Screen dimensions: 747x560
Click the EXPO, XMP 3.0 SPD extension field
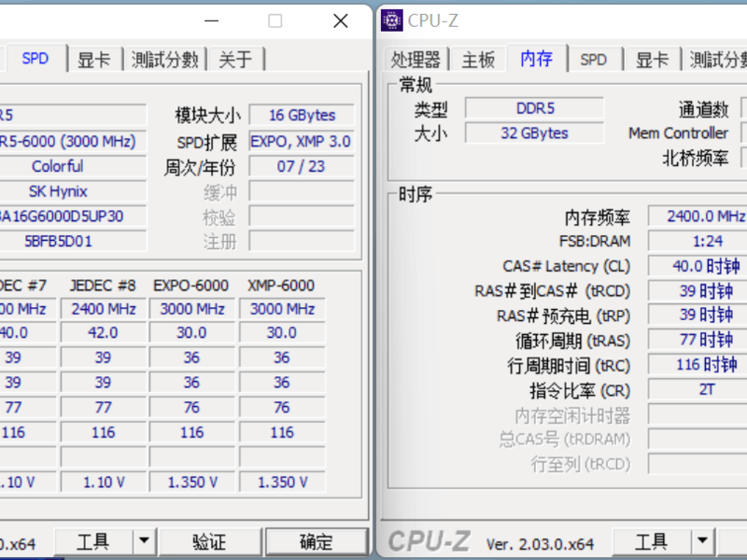pos(302,142)
